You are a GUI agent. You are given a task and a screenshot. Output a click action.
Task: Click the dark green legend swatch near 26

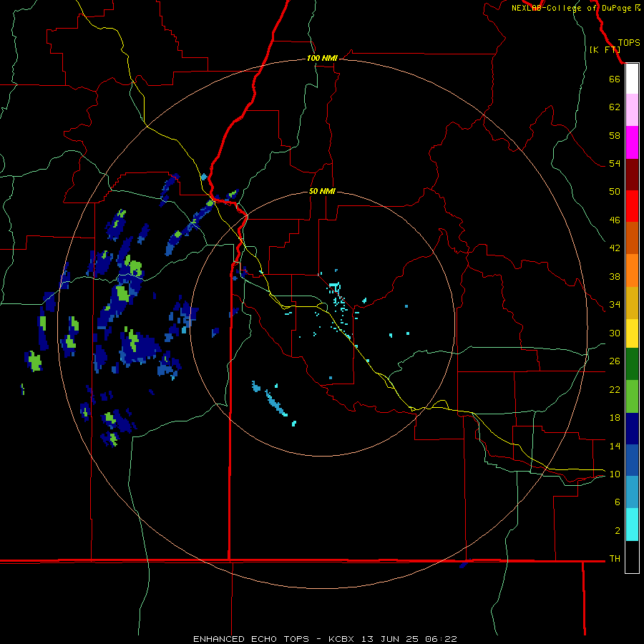coord(632,364)
